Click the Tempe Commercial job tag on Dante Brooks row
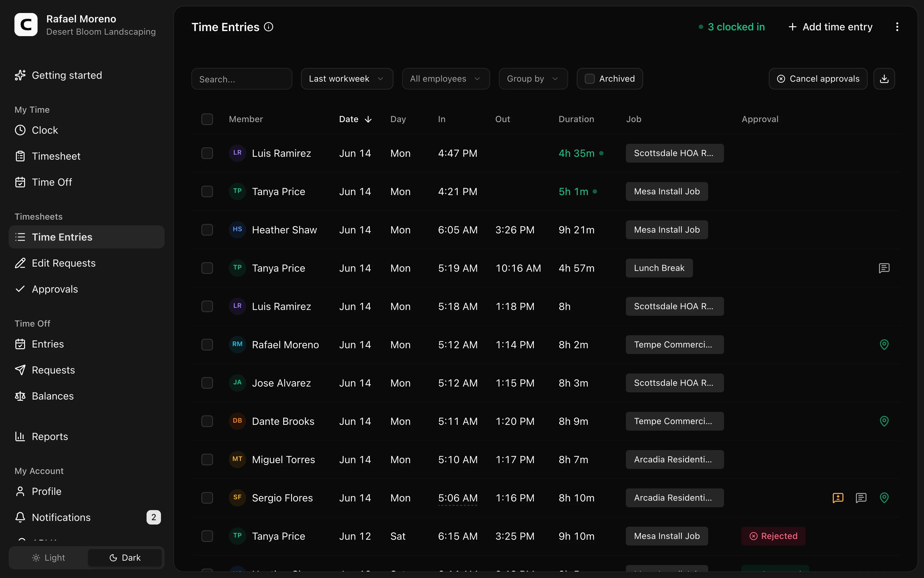This screenshot has height=578, width=924. point(674,421)
